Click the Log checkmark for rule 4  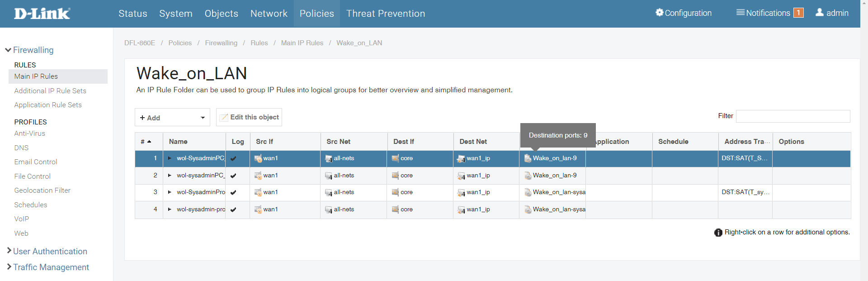(233, 210)
